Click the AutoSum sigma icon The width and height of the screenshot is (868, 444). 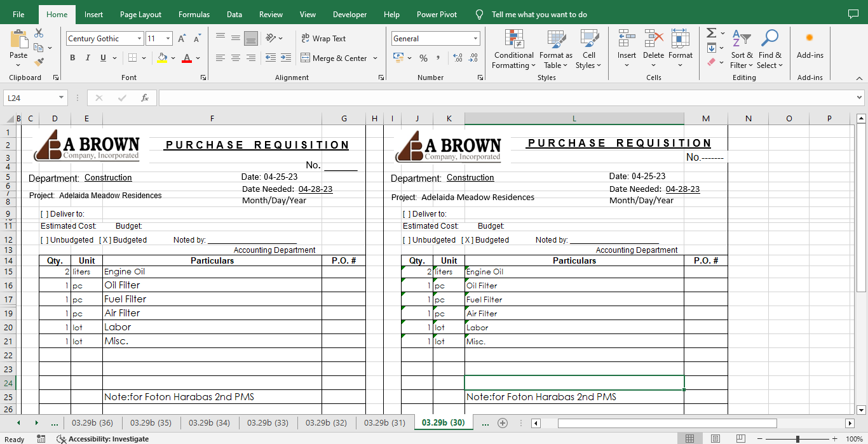[x=711, y=33]
